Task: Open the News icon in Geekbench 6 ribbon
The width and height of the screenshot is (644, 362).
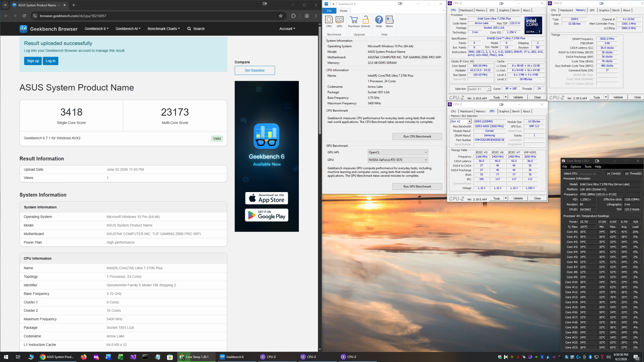Action: [x=389, y=22]
